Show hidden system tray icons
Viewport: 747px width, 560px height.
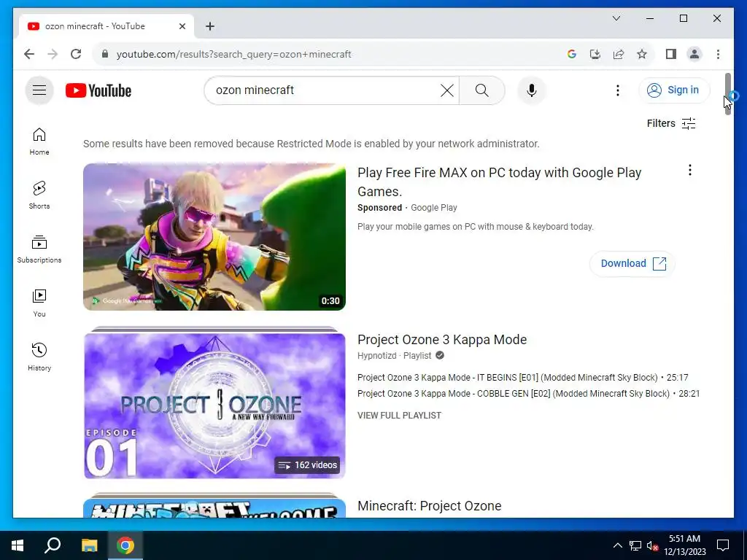tap(617, 545)
